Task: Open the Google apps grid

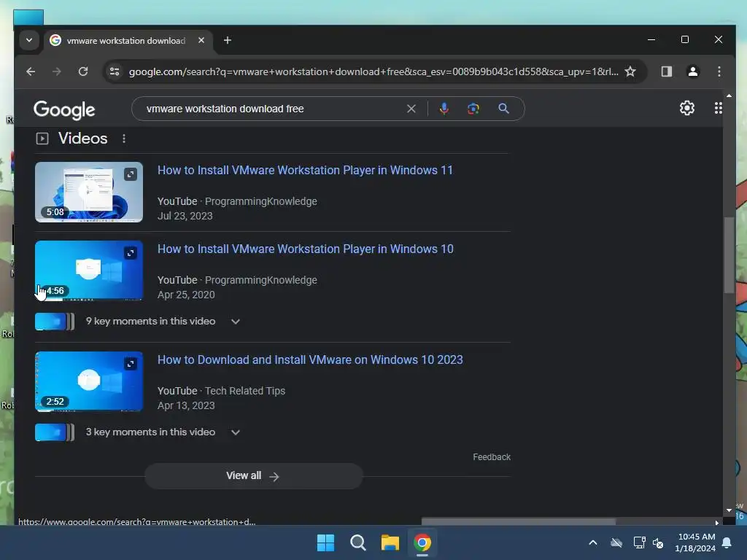Action: 718,108
